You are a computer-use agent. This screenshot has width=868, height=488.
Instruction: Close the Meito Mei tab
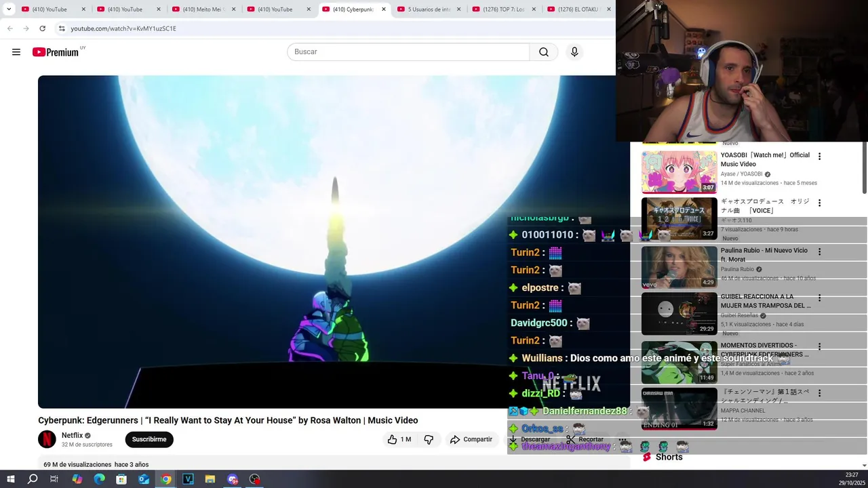(233, 9)
